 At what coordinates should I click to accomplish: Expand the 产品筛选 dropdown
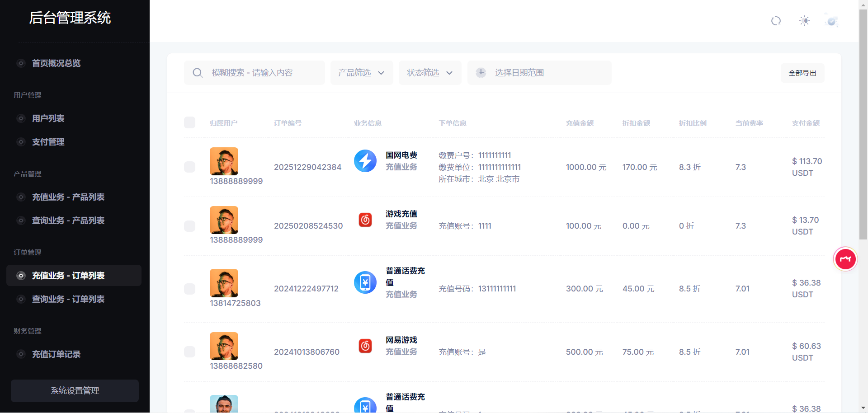point(361,73)
